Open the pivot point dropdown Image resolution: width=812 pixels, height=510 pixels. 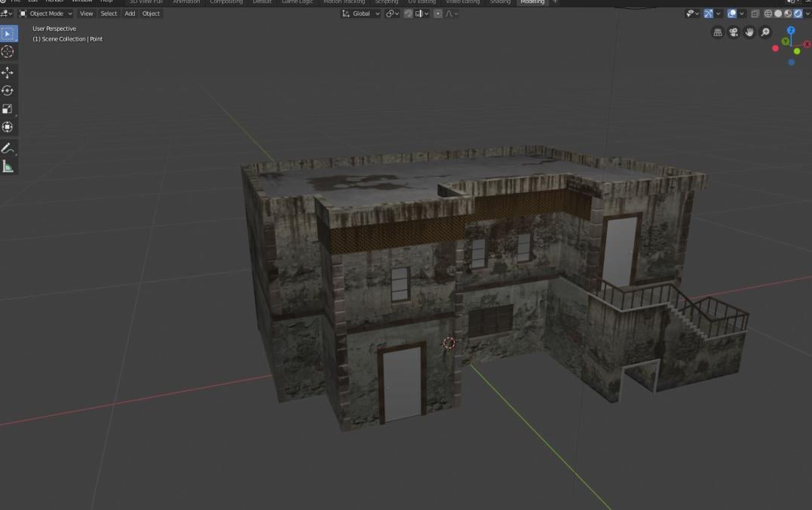point(393,14)
